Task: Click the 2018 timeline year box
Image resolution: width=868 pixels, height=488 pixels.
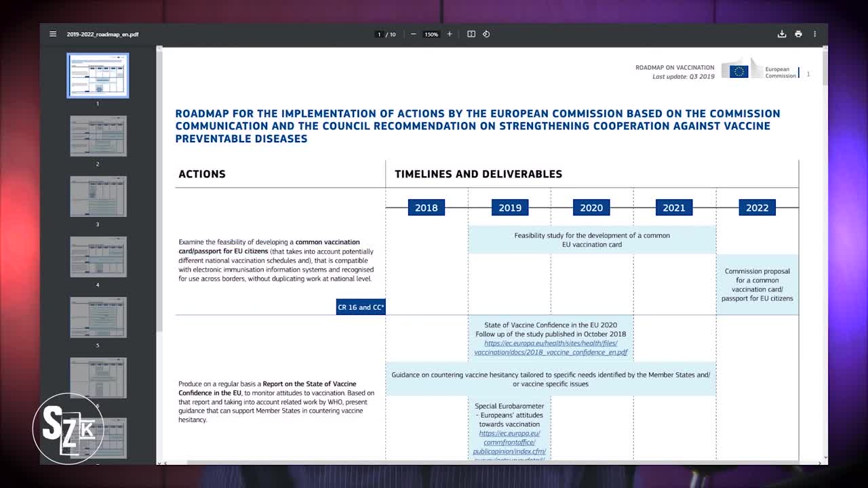Action: coord(426,207)
